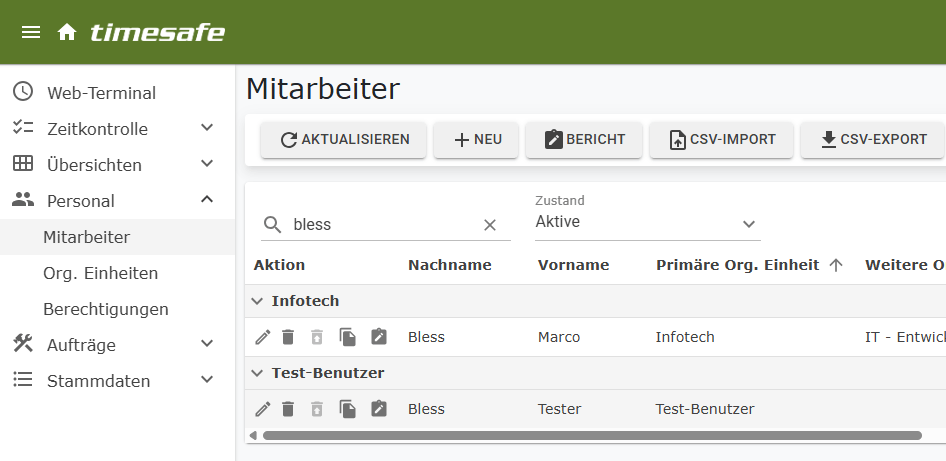Open the Bericht report button
Image resolution: width=946 pixels, height=461 pixels.
[584, 140]
